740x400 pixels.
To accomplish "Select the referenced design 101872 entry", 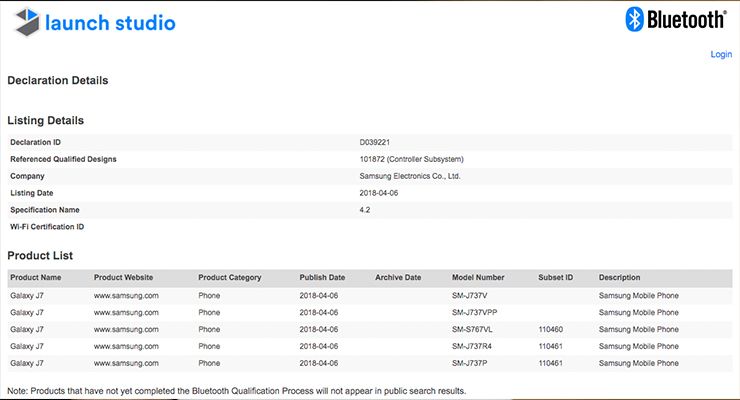I will click(x=411, y=159).
